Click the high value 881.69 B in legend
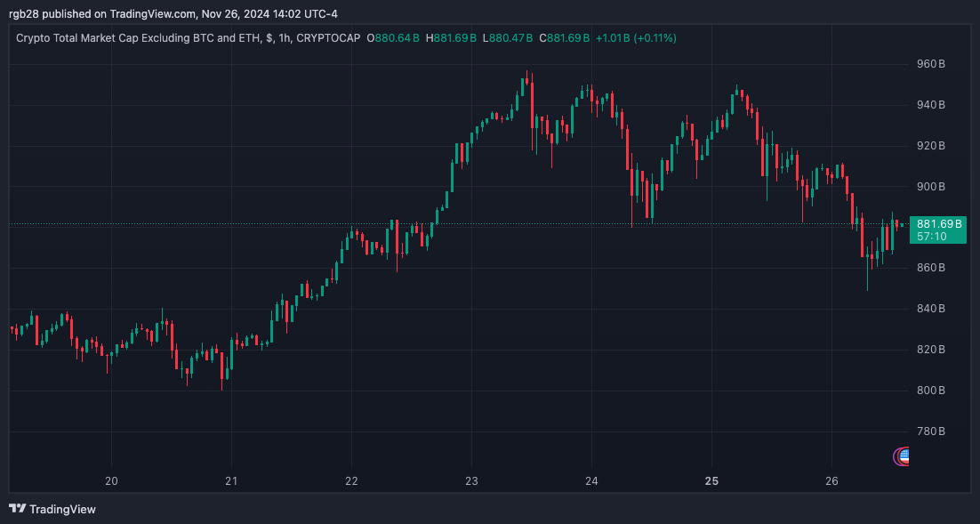The width and height of the screenshot is (980, 524). (456, 38)
